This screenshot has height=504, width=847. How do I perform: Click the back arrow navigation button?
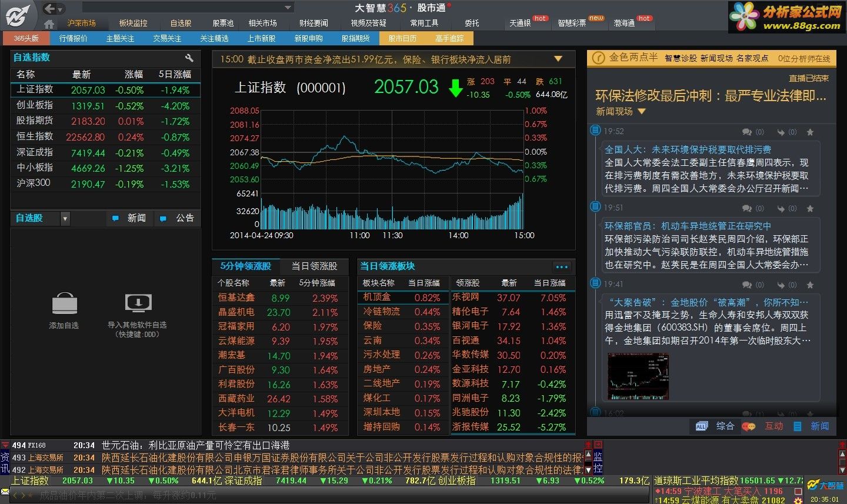point(49,8)
